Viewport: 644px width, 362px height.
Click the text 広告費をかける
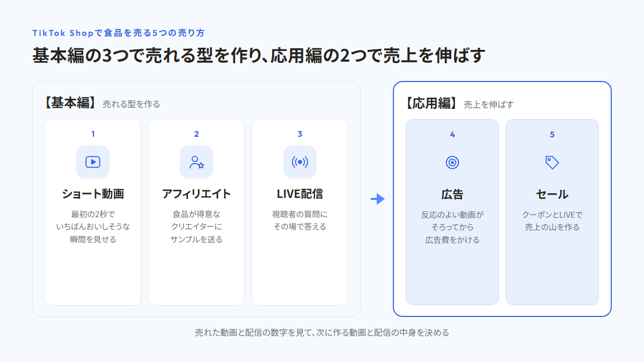click(x=452, y=240)
